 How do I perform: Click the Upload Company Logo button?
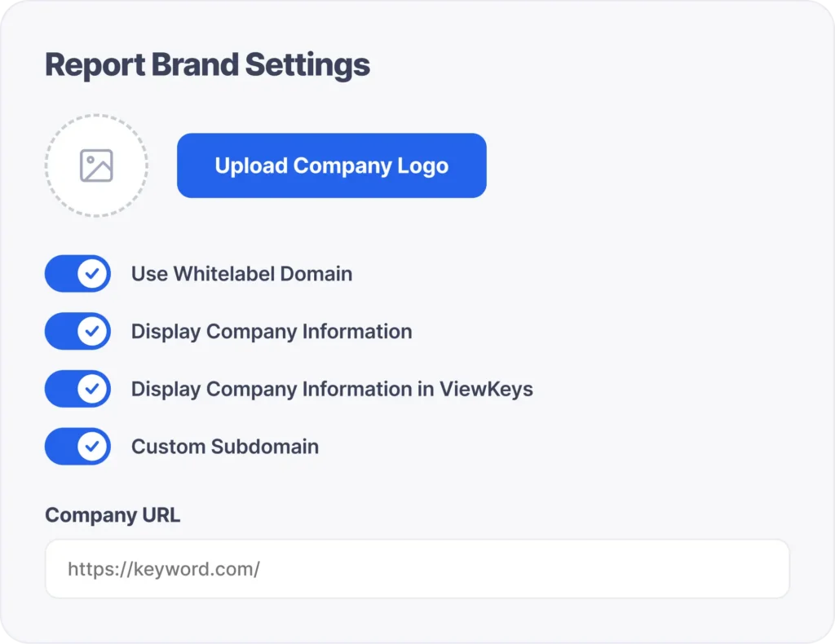coord(331,165)
